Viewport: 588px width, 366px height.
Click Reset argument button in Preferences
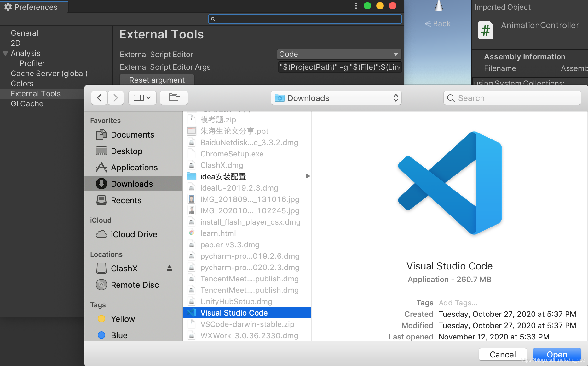pyautogui.click(x=157, y=80)
